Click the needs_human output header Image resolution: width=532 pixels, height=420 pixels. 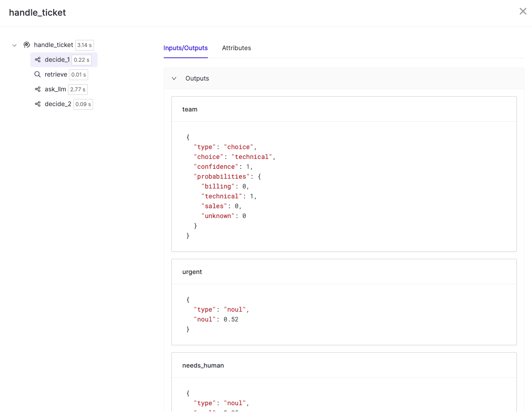pos(344,365)
